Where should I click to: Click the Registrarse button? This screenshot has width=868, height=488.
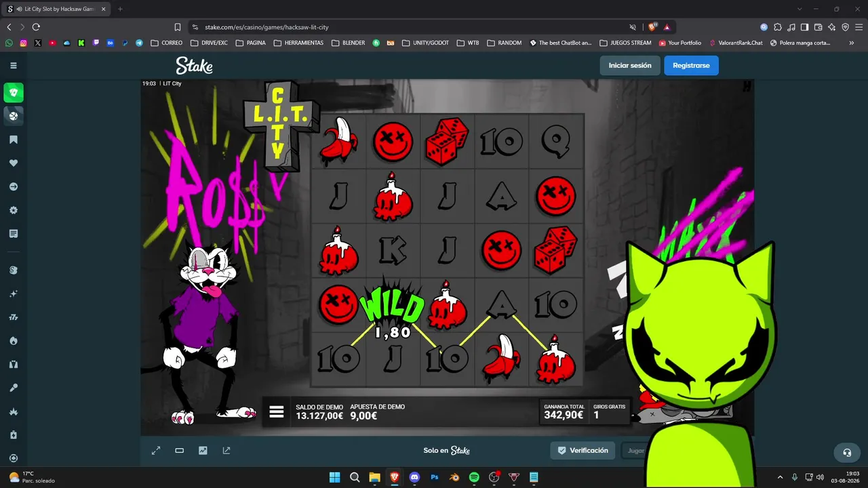point(691,66)
